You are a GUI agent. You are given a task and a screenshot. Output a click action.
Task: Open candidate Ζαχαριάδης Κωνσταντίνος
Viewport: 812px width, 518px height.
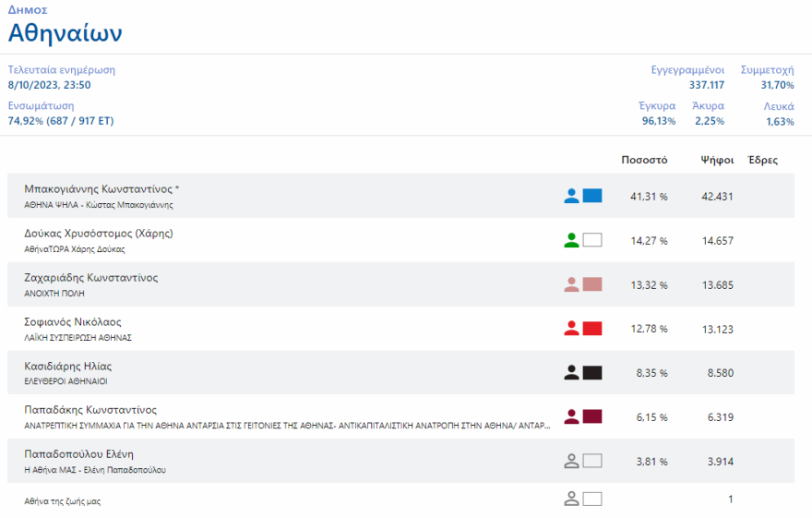91,278
